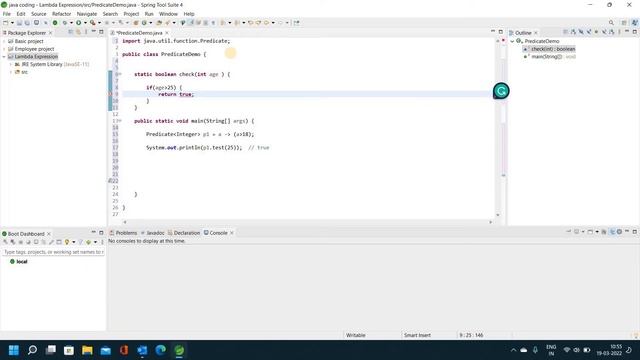The height and width of the screenshot is (360, 640).
Task: Click Outline Collapse All icon
Action: point(566,32)
